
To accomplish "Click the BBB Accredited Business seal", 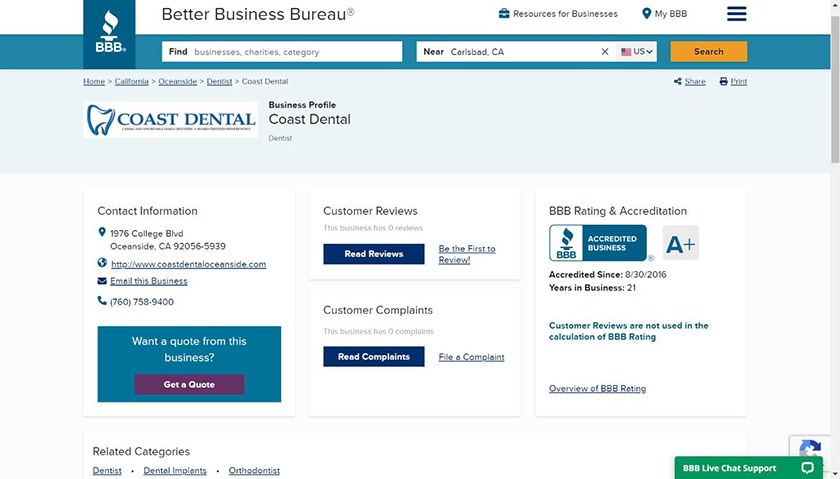I will (x=598, y=243).
